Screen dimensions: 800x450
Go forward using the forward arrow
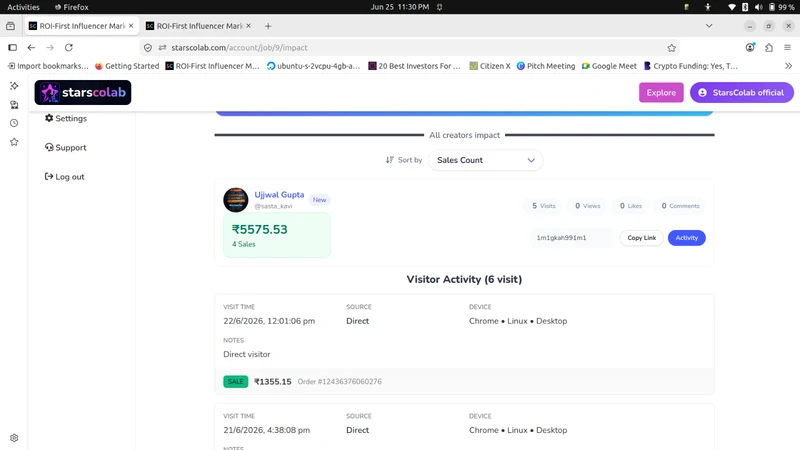(50, 47)
